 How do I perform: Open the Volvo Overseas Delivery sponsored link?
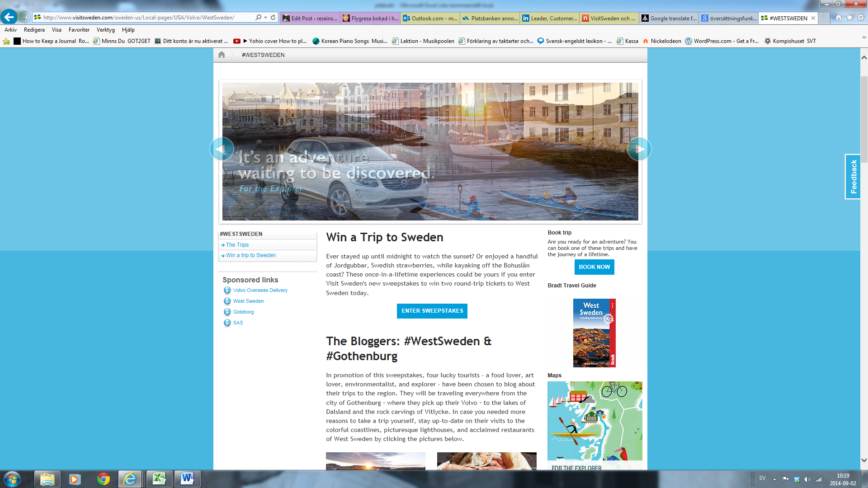[260, 290]
